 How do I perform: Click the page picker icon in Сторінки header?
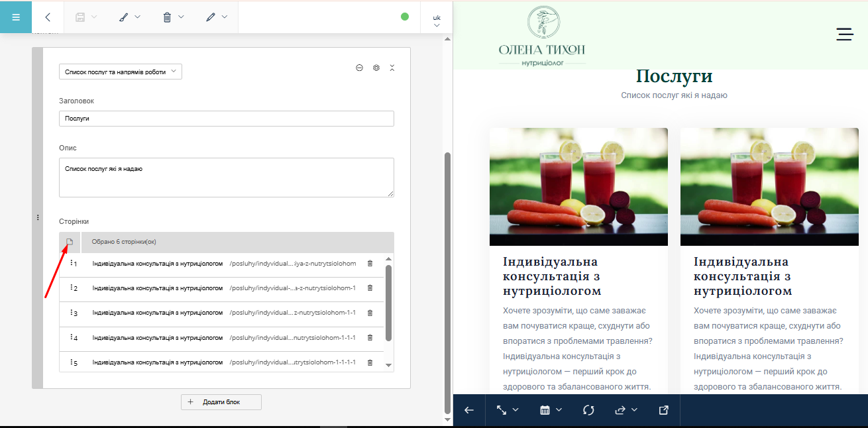click(x=70, y=242)
